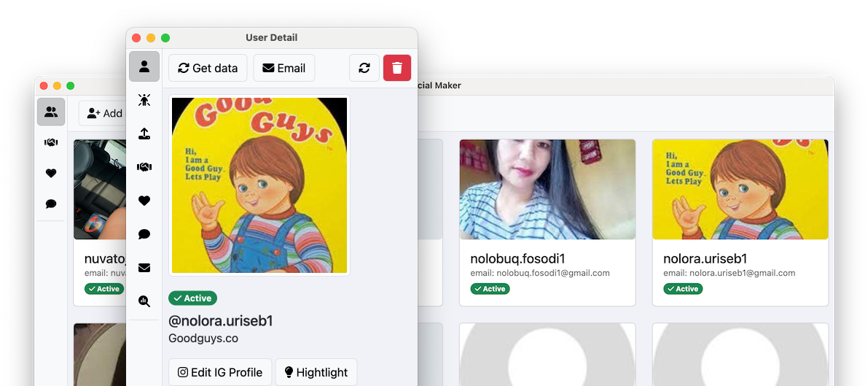Click the nolora.uriseb1 card account name
This screenshot has height=386, width=868.
tap(705, 258)
